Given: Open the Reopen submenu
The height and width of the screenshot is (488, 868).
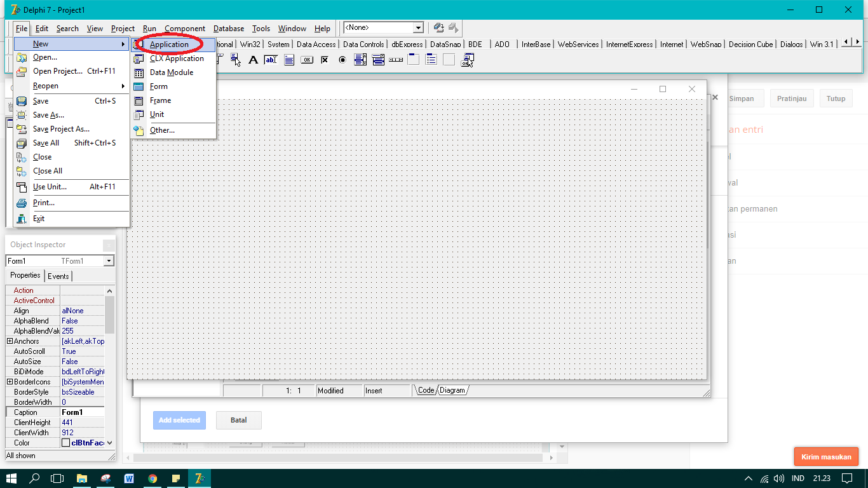Looking at the screenshot, I should click(x=72, y=86).
